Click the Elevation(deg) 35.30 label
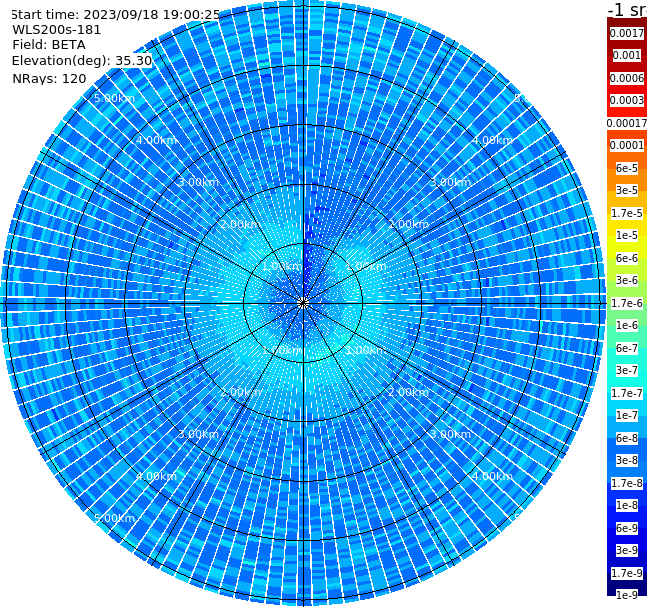Screen dimensions: 647x607 click(x=82, y=61)
